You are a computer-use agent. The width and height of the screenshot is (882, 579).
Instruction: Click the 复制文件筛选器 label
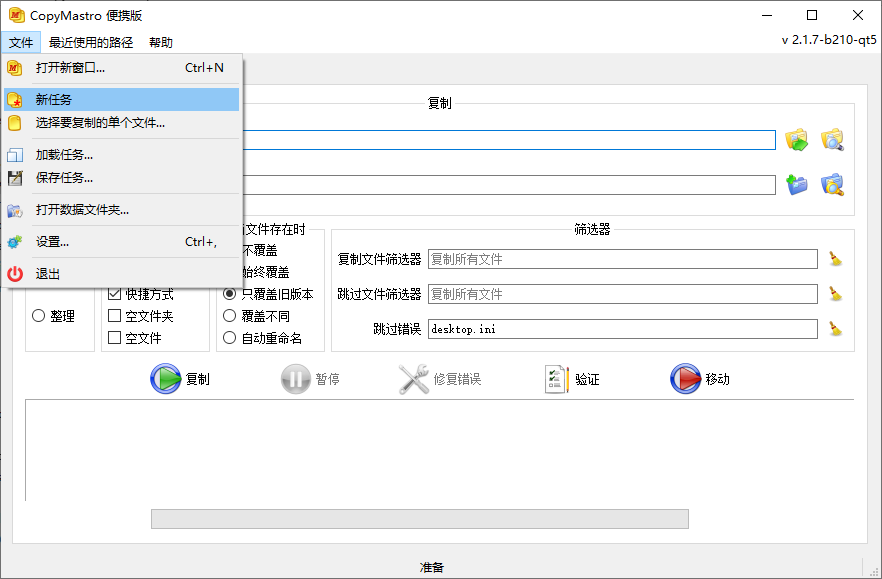379,259
